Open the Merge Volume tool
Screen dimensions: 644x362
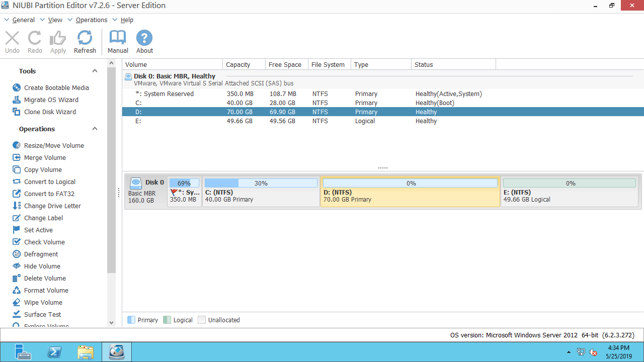pos(43,157)
